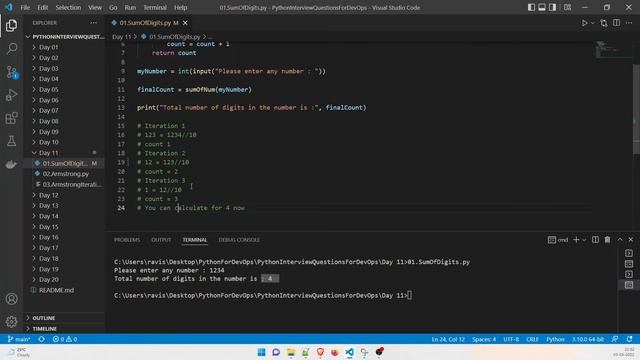The image size is (640, 360).
Task: Open the changes compare icon in editor
Action: [x=604, y=23]
